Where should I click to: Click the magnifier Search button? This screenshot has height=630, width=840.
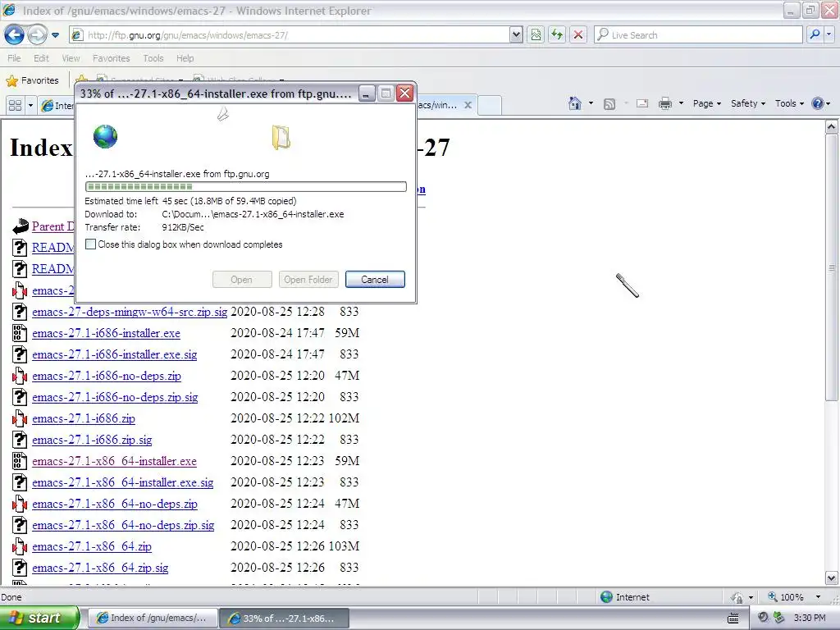coord(815,34)
